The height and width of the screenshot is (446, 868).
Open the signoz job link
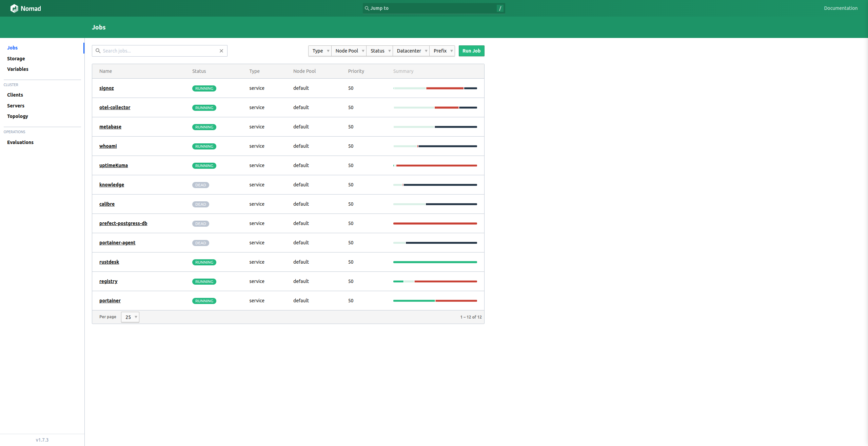click(x=106, y=88)
